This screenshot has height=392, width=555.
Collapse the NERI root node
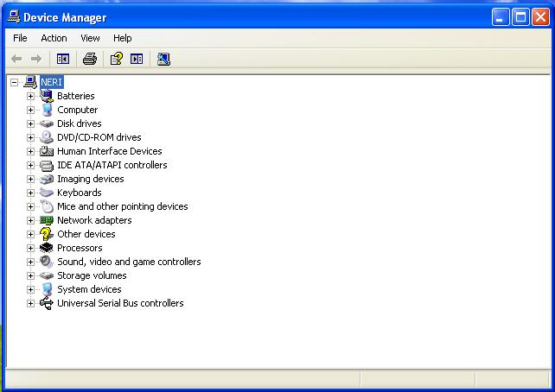click(x=14, y=82)
